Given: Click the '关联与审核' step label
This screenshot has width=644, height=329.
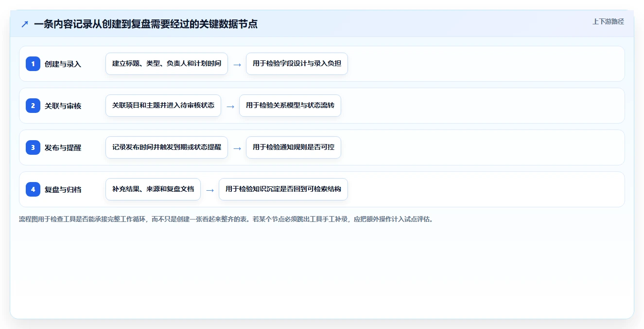Looking at the screenshot, I should (63, 106).
